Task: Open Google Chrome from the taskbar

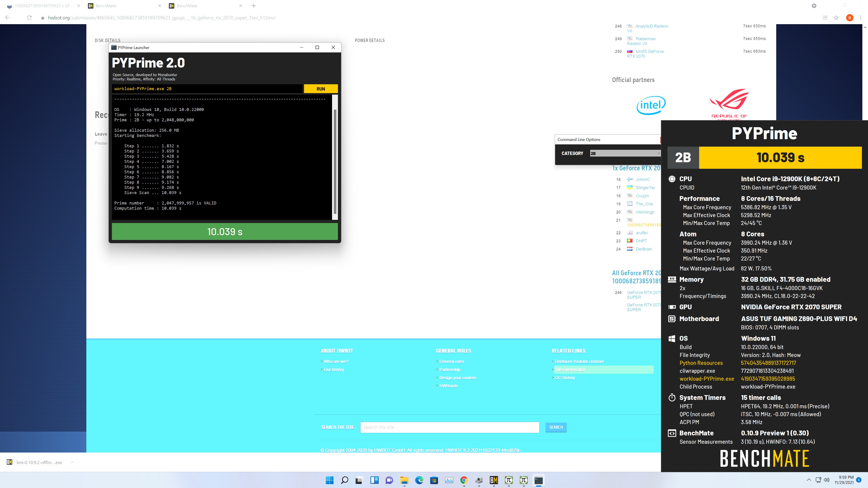Action: click(x=464, y=480)
